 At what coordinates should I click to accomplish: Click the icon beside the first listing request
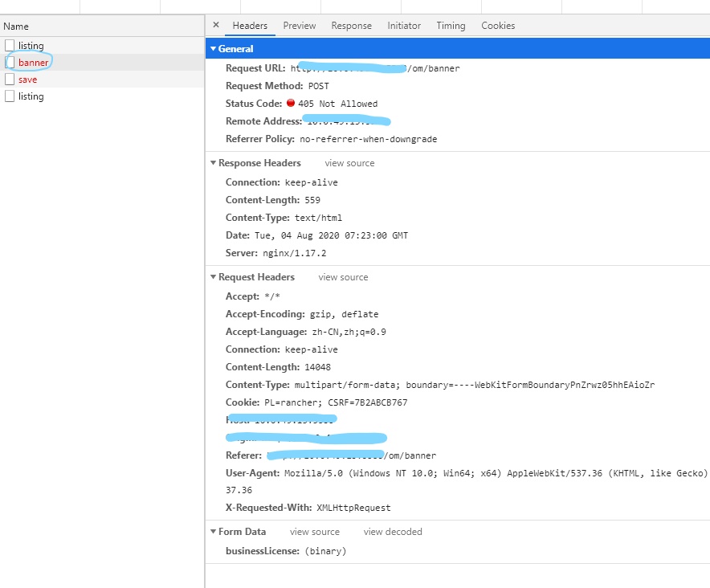[x=10, y=45]
